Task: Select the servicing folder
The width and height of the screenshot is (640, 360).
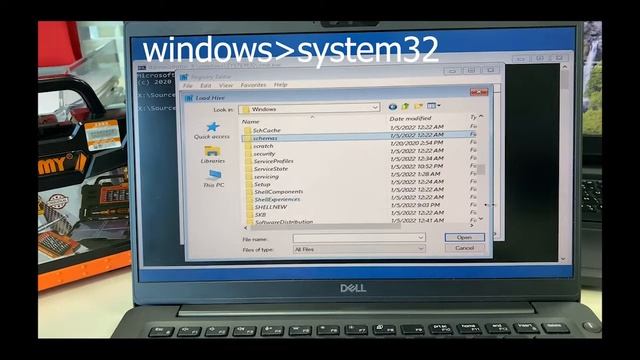Action: pyautogui.click(x=266, y=177)
